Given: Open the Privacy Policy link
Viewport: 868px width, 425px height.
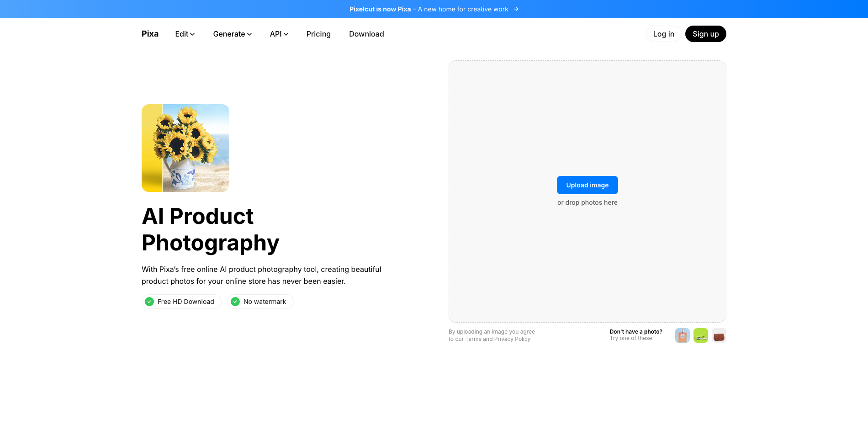Looking at the screenshot, I should click(512, 339).
